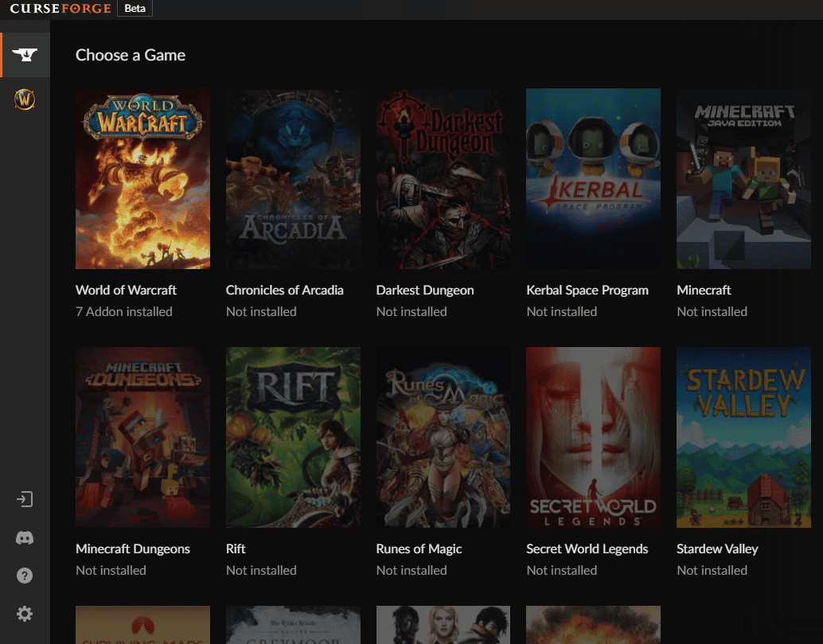
Task: Select the Surviving Mars cover at bottom
Action: click(x=142, y=625)
